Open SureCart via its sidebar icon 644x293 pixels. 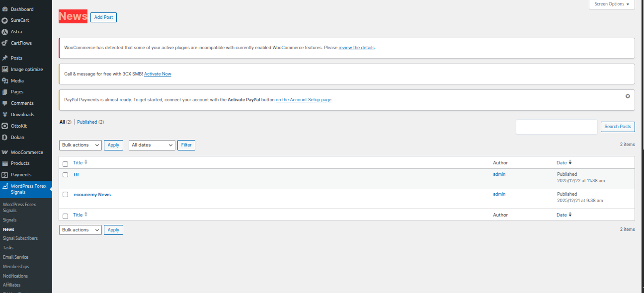pyautogui.click(x=5, y=20)
